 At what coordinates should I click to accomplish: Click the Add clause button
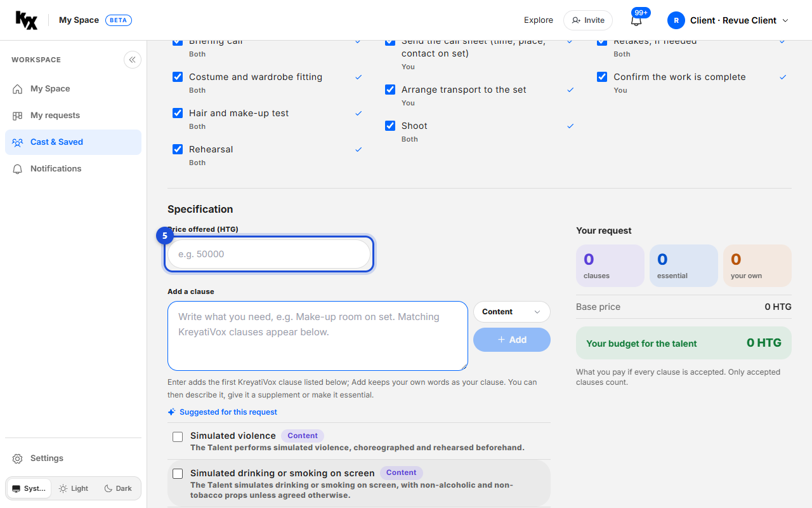pos(512,340)
